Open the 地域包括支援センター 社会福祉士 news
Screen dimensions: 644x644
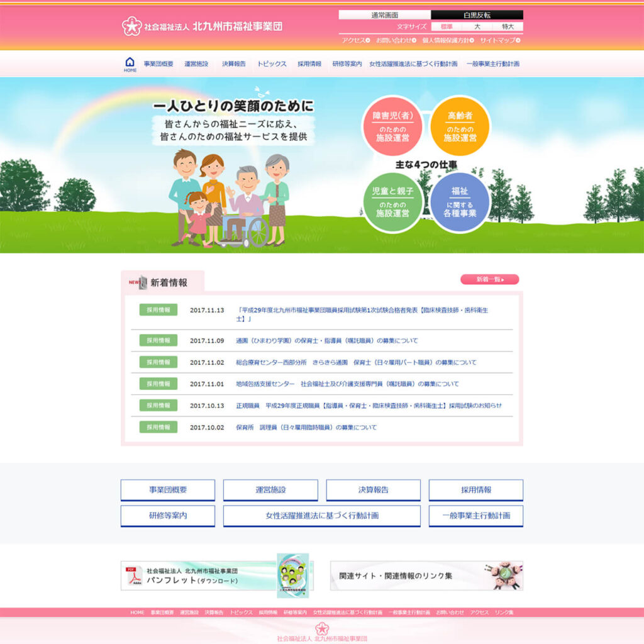tap(347, 384)
